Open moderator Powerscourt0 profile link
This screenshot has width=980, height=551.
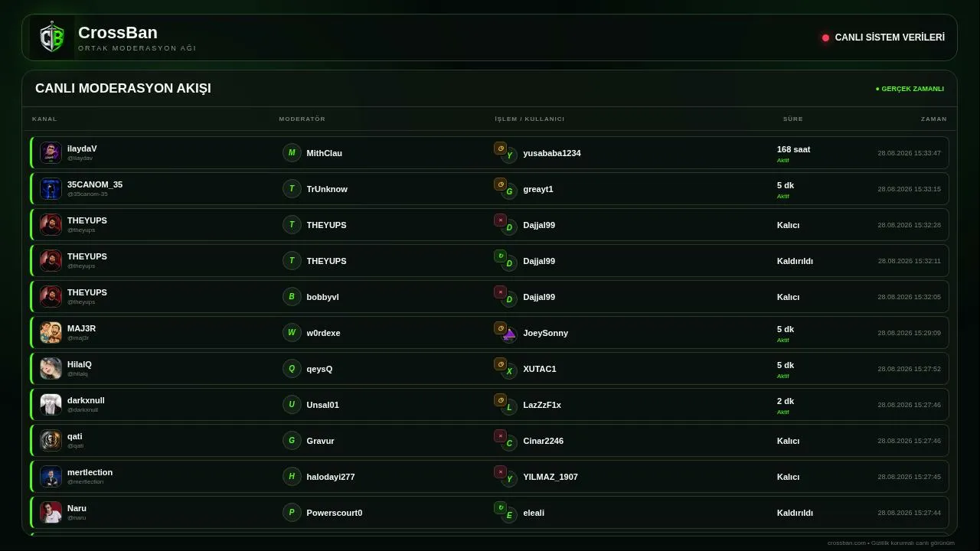[335, 513]
